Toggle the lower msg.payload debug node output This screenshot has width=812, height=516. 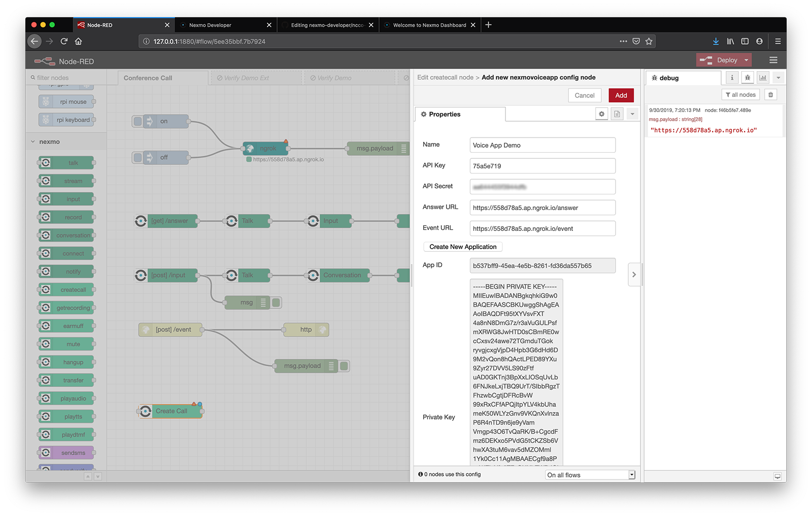point(344,366)
